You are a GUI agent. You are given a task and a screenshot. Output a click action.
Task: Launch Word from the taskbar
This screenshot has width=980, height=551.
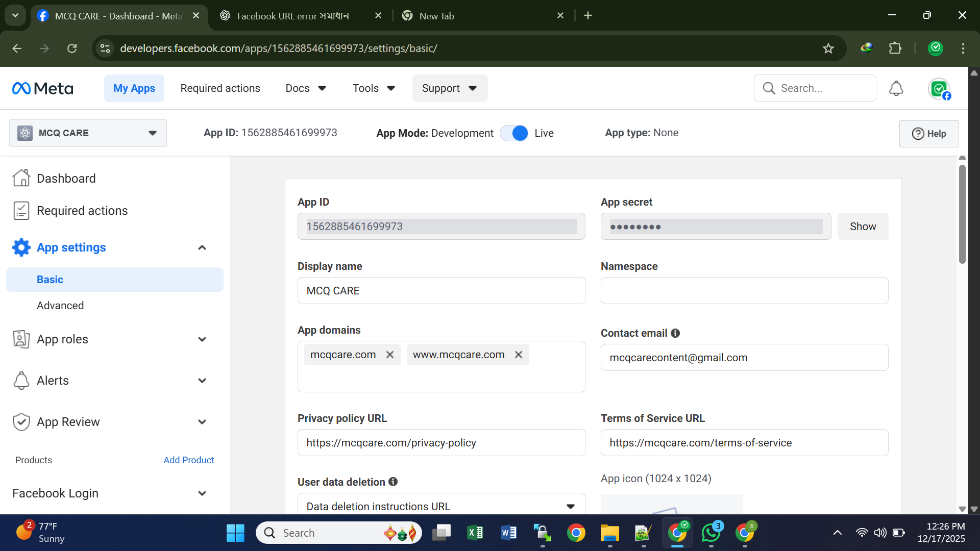click(509, 533)
